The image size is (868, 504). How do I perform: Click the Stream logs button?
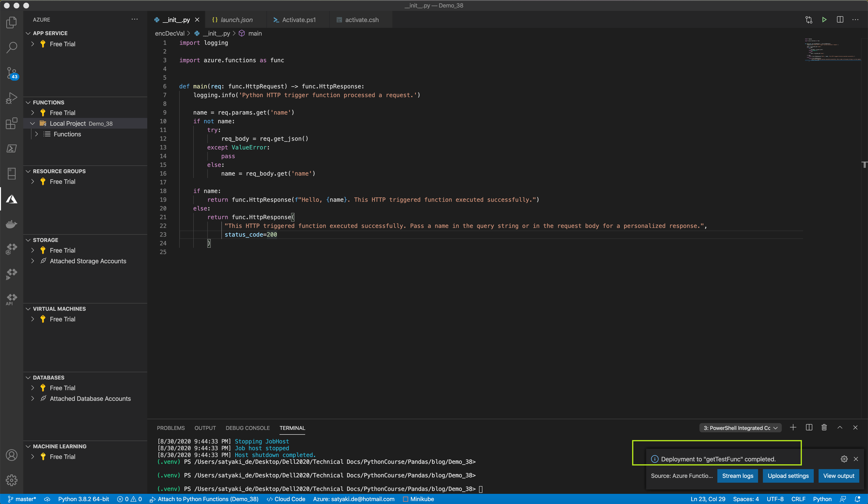[x=737, y=476]
